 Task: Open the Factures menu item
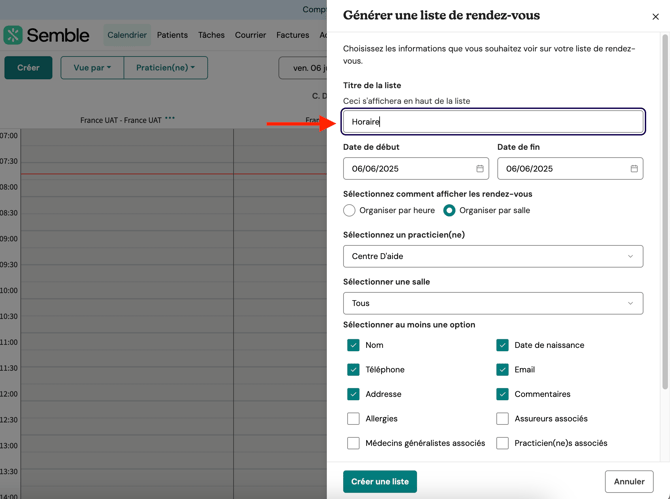click(292, 35)
